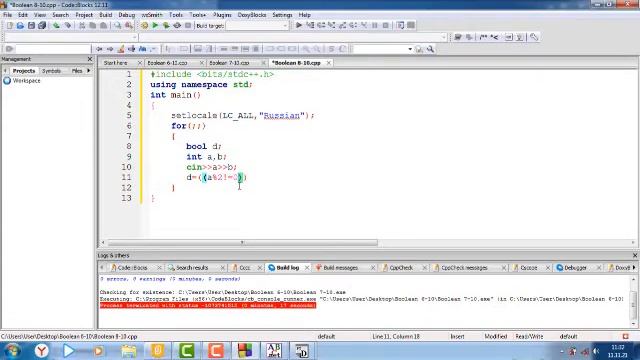Open the search text dropdown arrow
This screenshot has width=640, height=360.
coord(410,49)
